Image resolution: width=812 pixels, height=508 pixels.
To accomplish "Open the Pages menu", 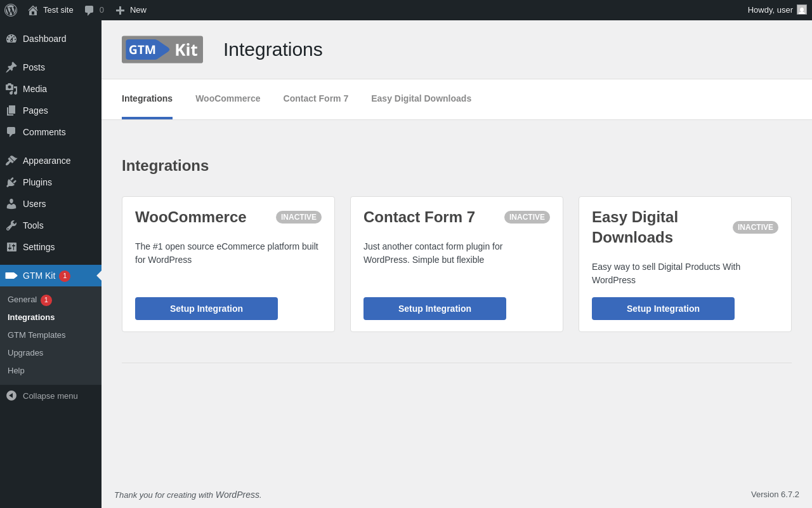I will pyautogui.click(x=51, y=110).
